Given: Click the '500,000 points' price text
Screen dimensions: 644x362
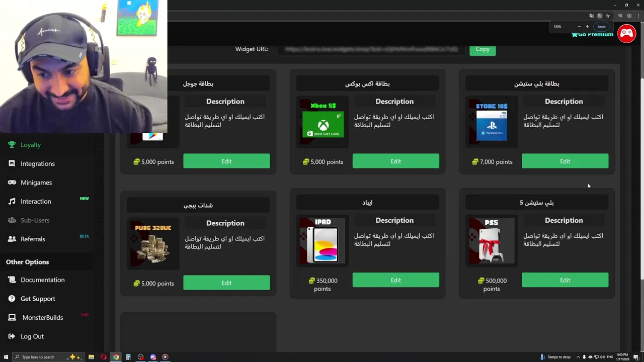Looking at the screenshot, I should pyautogui.click(x=492, y=285).
